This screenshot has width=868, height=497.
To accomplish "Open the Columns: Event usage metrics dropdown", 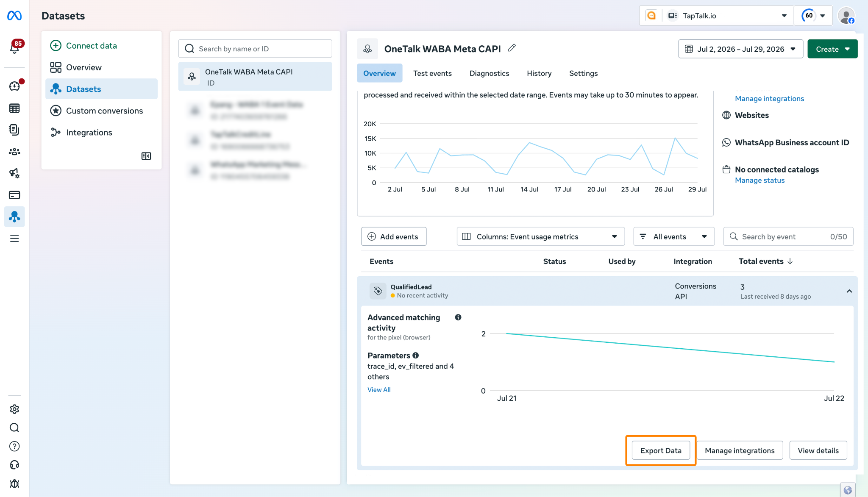I will (540, 236).
